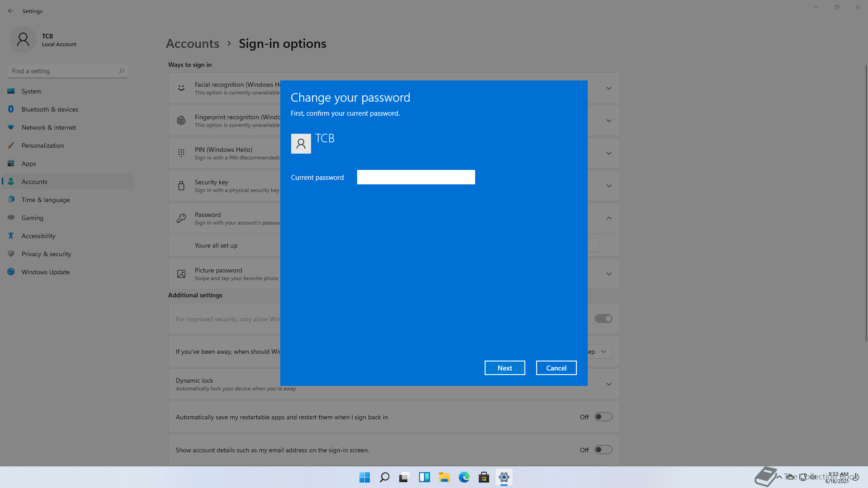Open Microsoft Store from the taskbar
Screen dimensions: 868x488
coord(484,477)
